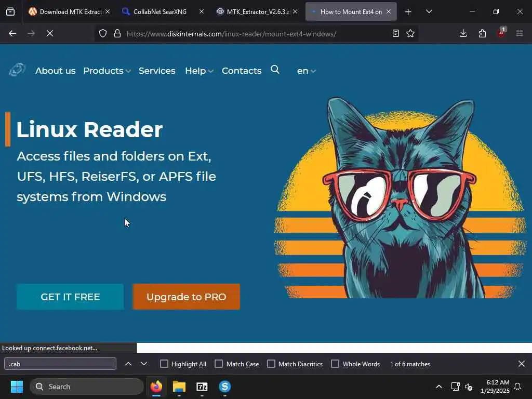Viewport: 532px width, 399px height.
Task: Close the find bar
Action: point(522,364)
